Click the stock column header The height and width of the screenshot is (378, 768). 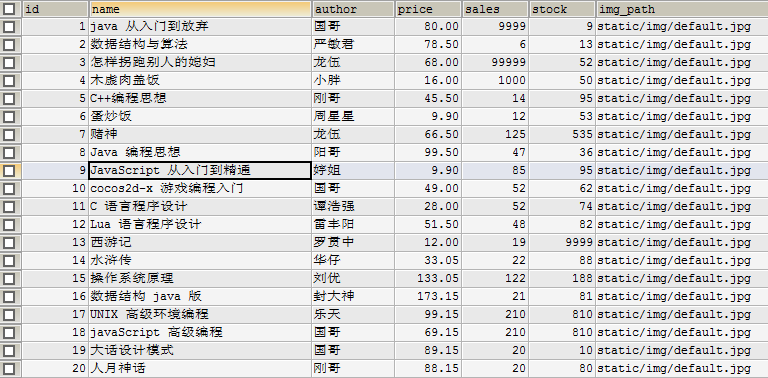562,9
